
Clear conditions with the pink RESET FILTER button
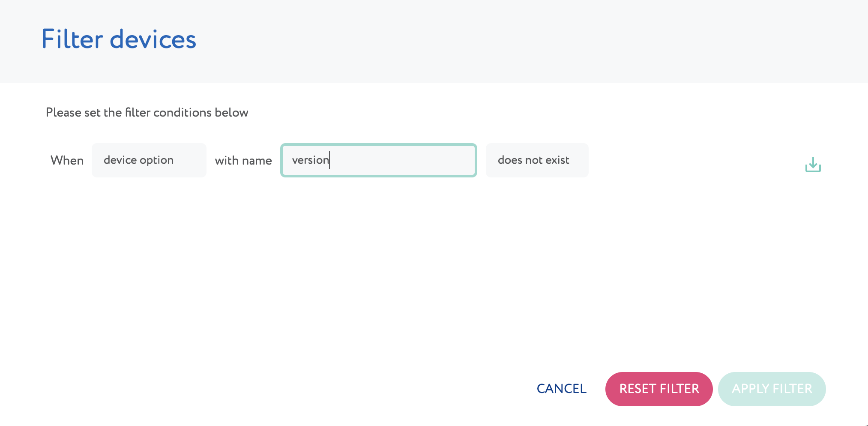point(659,389)
